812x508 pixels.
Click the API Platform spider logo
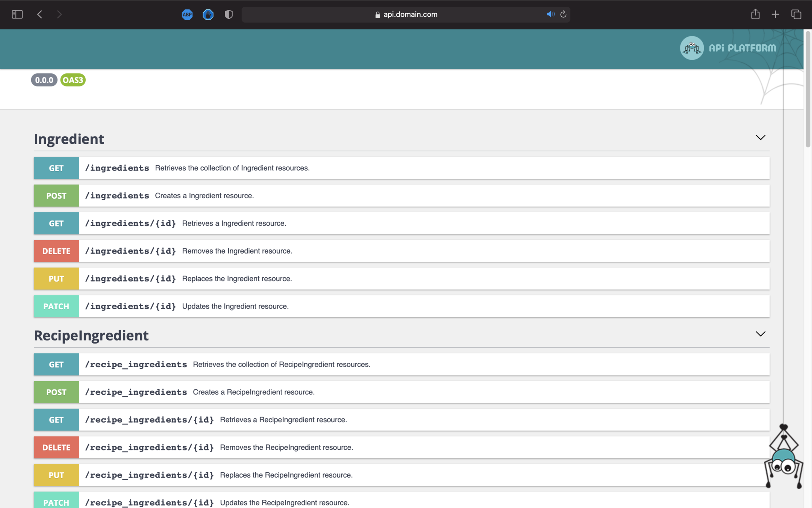pyautogui.click(x=692, y=48)
